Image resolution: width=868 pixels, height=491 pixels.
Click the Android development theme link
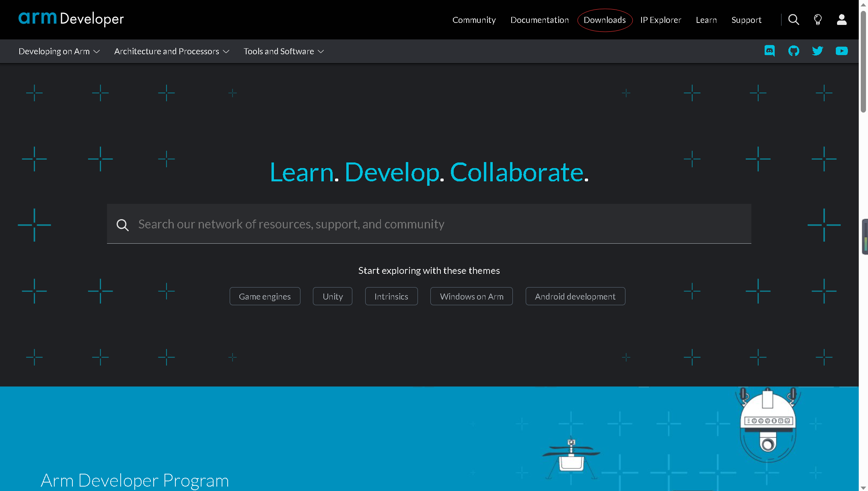(575, 296)
